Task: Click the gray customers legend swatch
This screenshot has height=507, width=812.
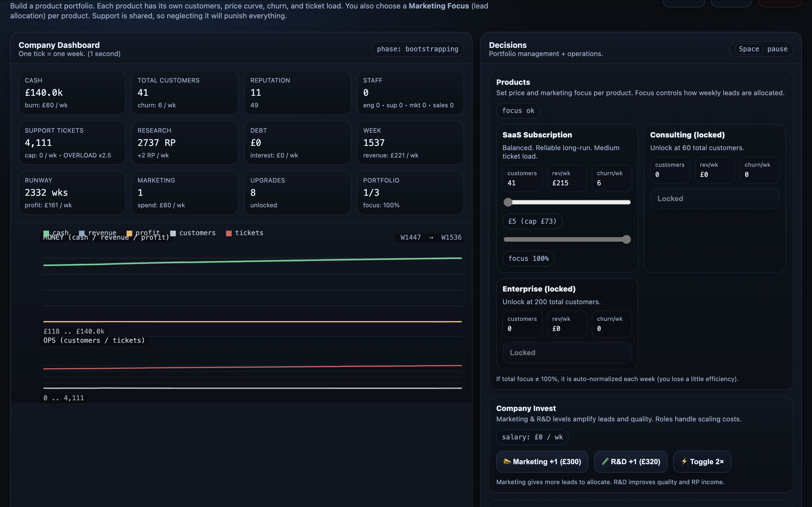Action: (173, 233)
